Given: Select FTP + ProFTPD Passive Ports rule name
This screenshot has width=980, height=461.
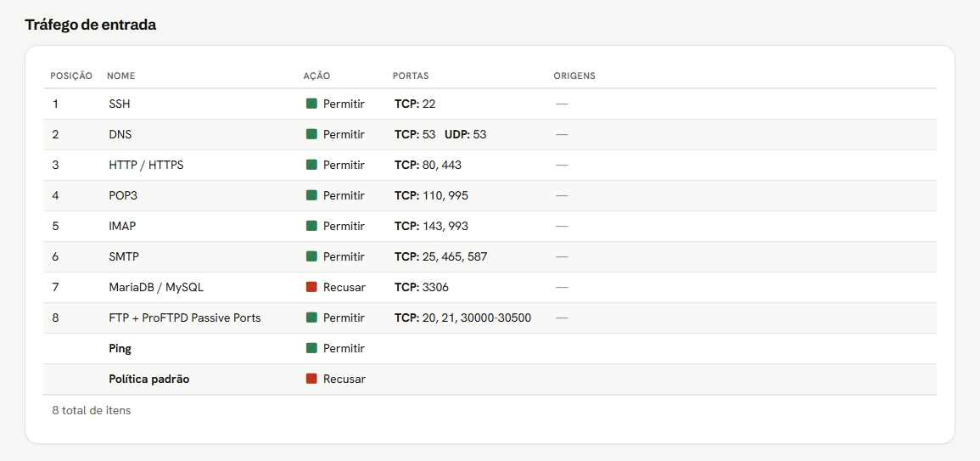Looking at the screenshot, I should click(x=185, y=318).
